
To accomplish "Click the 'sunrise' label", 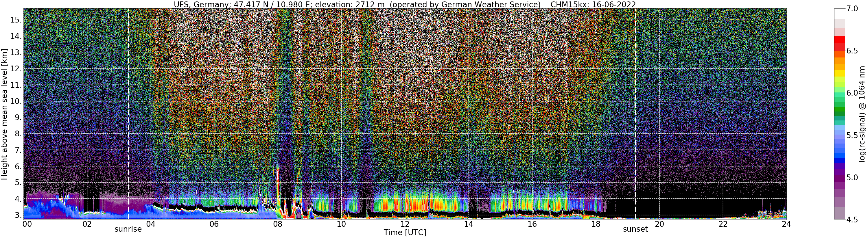I will pos(128,229).
